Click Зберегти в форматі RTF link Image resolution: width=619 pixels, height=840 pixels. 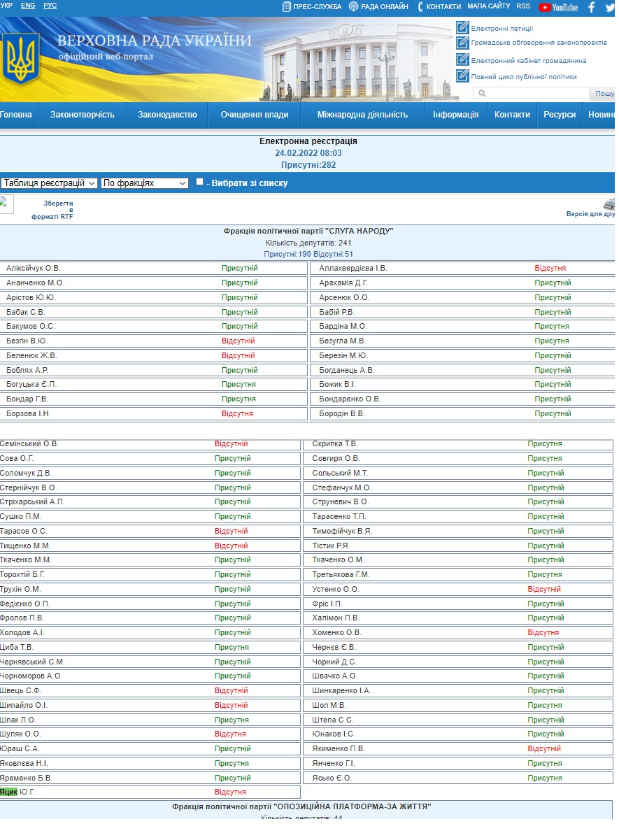52,210
